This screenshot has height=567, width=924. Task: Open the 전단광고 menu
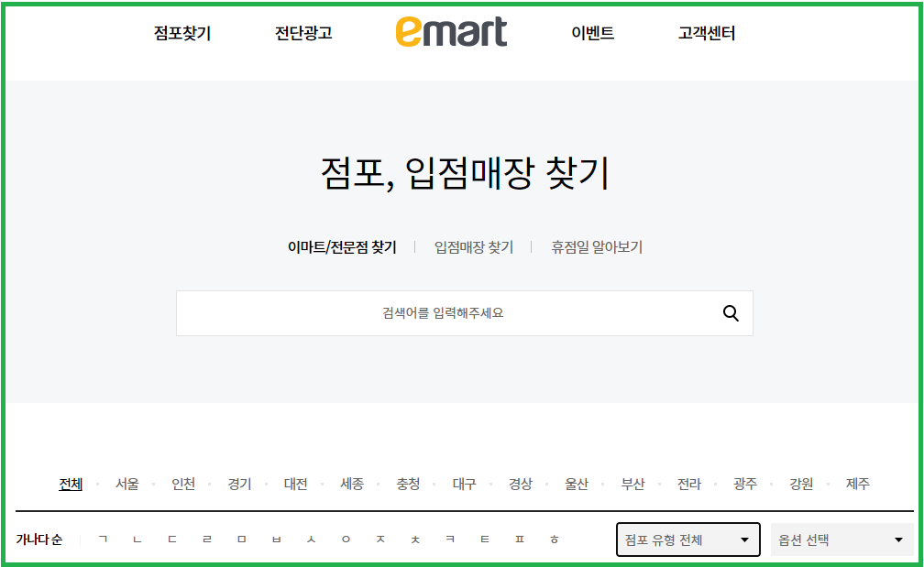[303, 33]
